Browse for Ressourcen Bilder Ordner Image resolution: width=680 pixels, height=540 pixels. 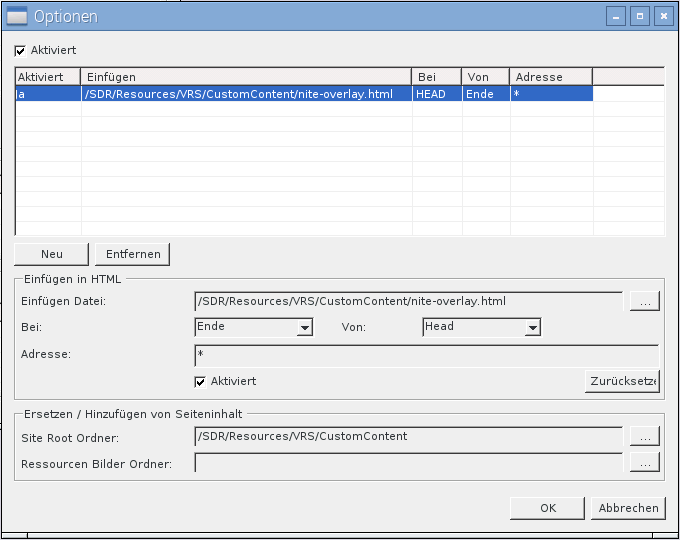[644, 462]
